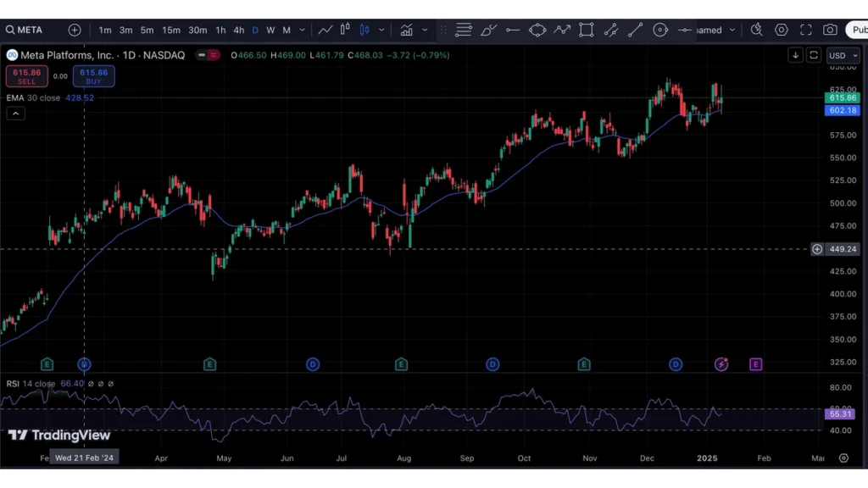
Task: Select the D daily timeframe
Action: click(255, 30)
